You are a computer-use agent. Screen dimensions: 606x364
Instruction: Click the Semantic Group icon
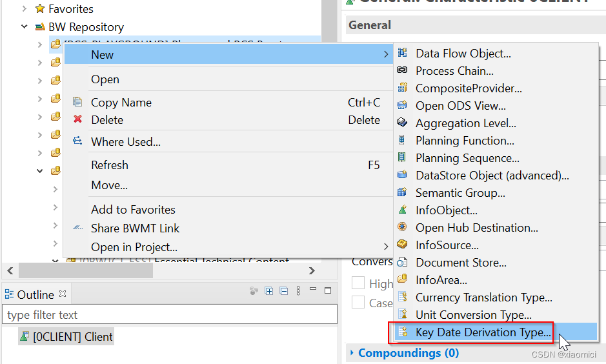coord(402,192)
